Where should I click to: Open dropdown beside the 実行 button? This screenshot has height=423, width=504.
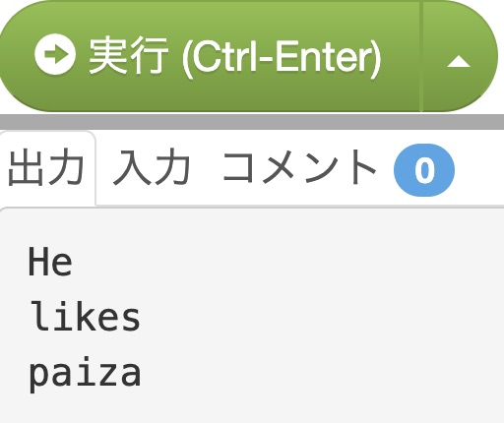tap(459, 56)
